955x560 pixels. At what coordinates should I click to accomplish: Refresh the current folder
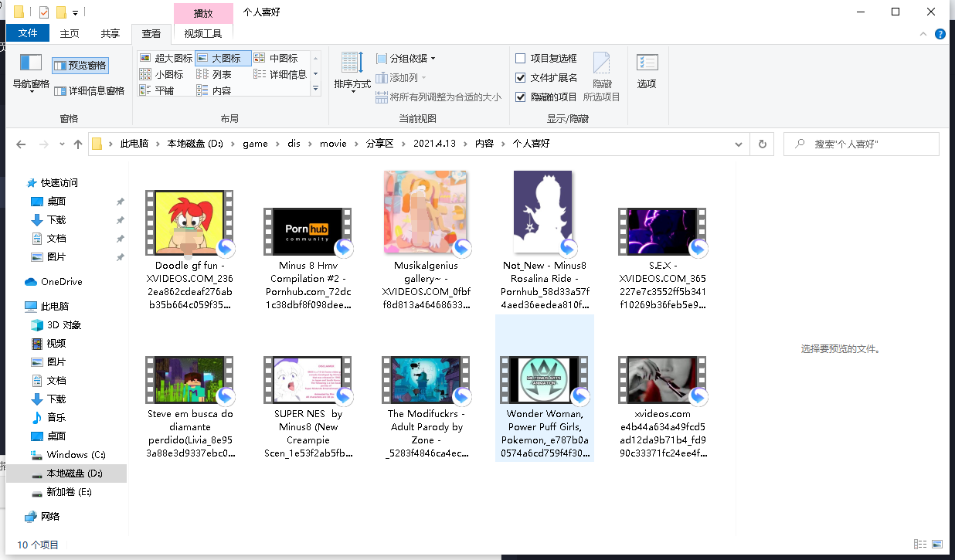762,144
